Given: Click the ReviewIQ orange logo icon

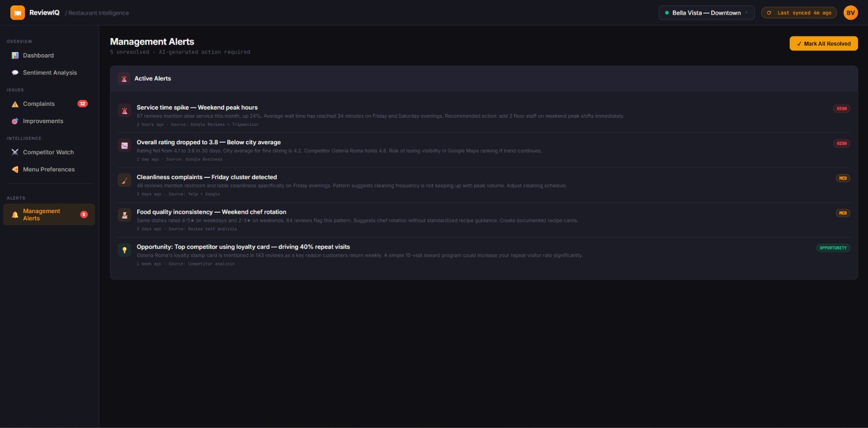Looking at the screenshot, I should point(17,12).
